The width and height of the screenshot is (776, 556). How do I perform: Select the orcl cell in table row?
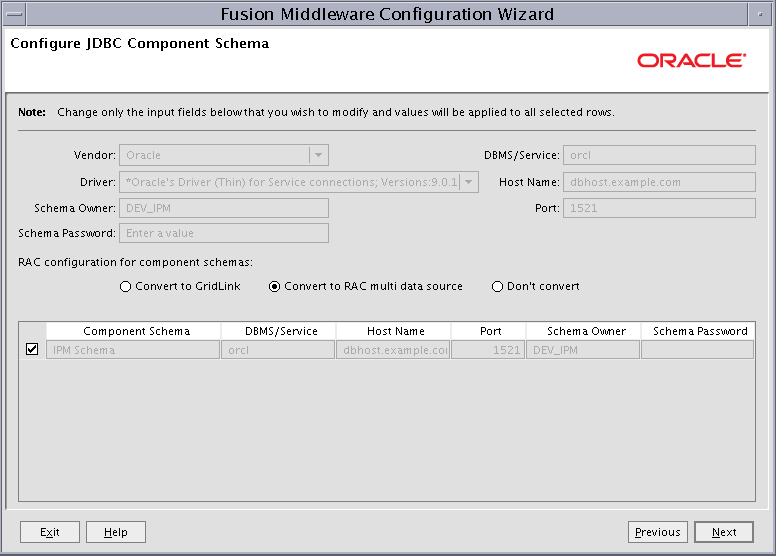tap(278, 350)
